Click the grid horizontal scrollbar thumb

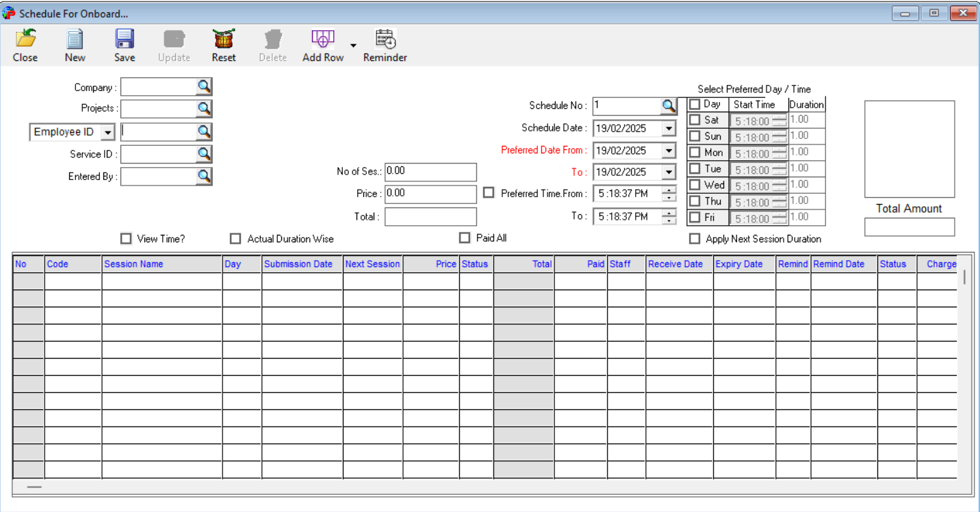34,487
